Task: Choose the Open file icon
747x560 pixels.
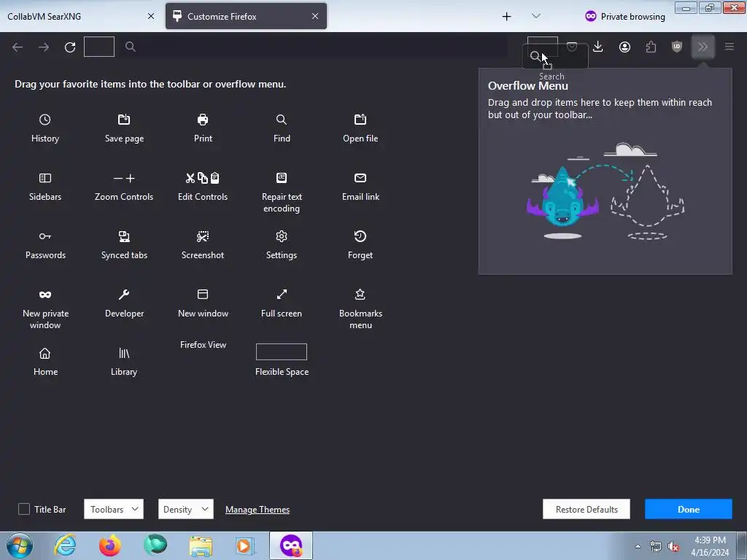Action: click(360, 120)
